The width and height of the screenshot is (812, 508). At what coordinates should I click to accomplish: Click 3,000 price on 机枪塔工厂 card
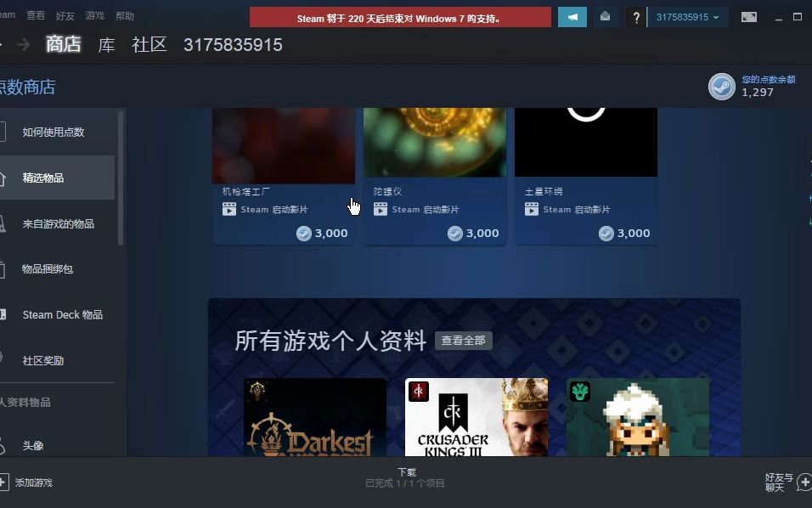(x=331, y=233)
